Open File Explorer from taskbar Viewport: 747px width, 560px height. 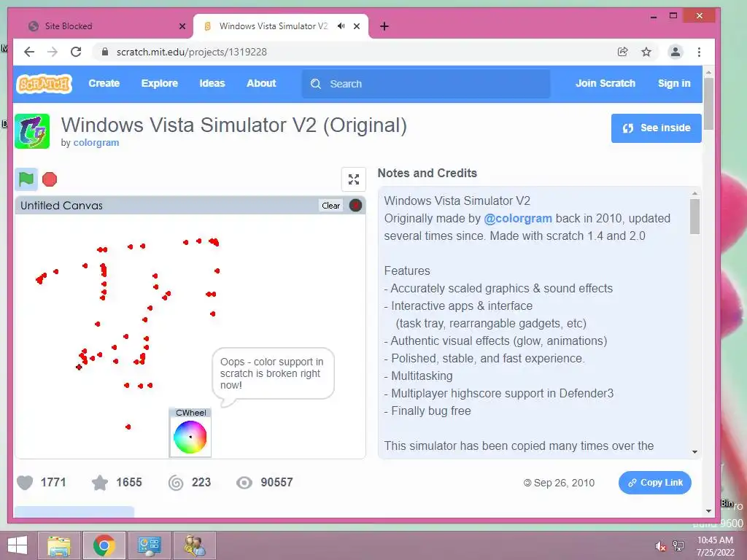(59, 545)
